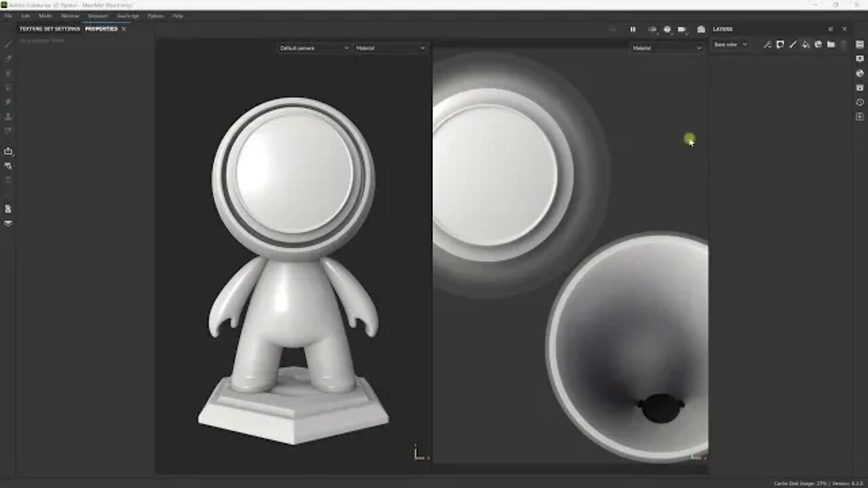Click the head UV island in 2D view
The image size is (868, 488).
tap(503, 175)
